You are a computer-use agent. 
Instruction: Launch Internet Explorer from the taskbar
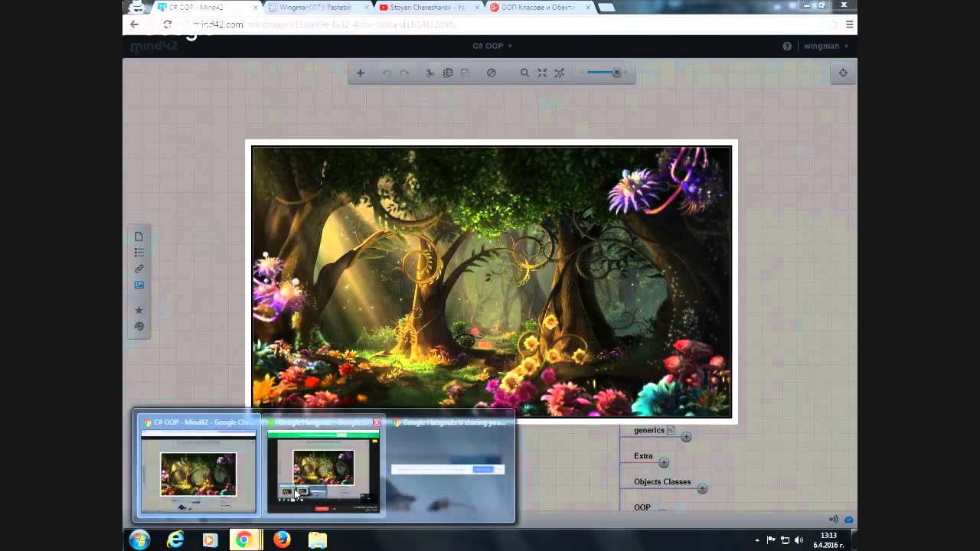(175, 540)
